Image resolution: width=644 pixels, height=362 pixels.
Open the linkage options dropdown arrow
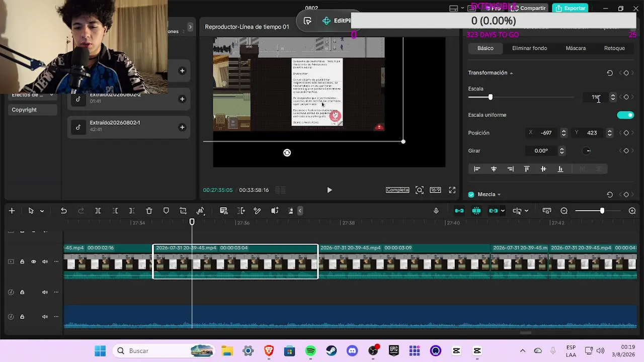[502, 211]
